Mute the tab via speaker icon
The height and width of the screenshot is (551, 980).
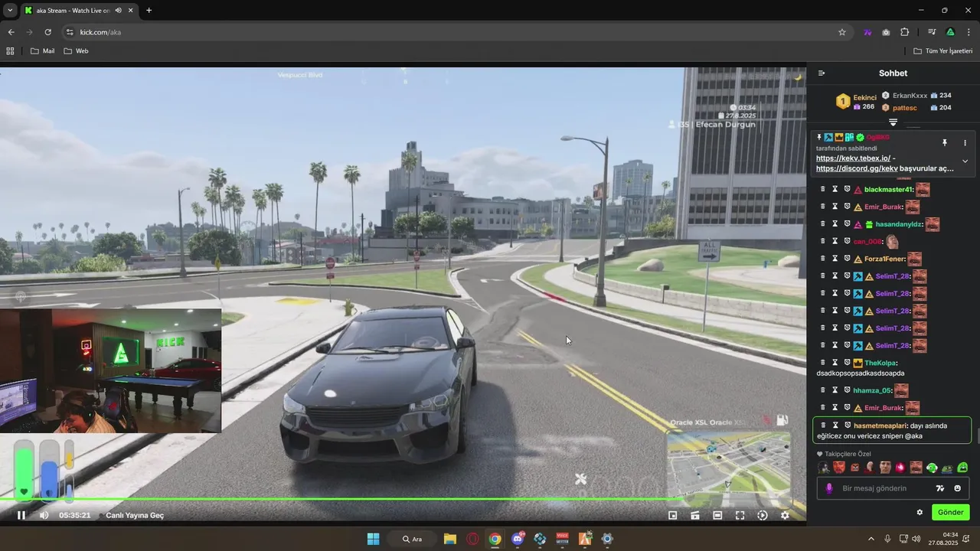click(x=118, y=11)
